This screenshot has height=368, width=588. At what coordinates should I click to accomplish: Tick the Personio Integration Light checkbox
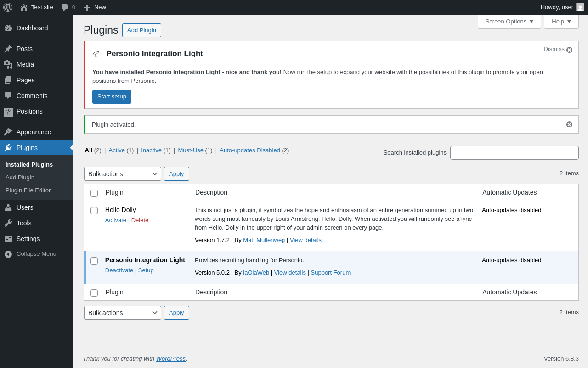pyautogui.click(x=94, y=261)
